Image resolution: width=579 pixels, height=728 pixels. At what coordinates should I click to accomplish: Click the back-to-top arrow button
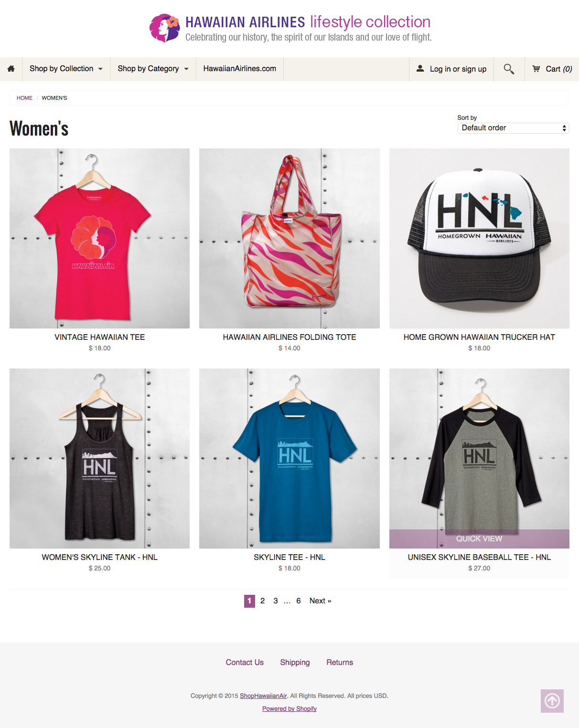552,701
